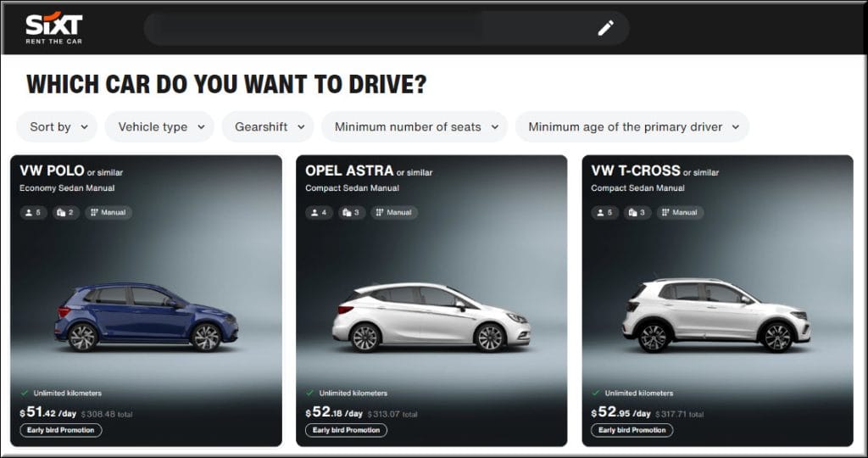Open the Sort by dropdown
Screen dimensions: 868x458
coord(58,127)
